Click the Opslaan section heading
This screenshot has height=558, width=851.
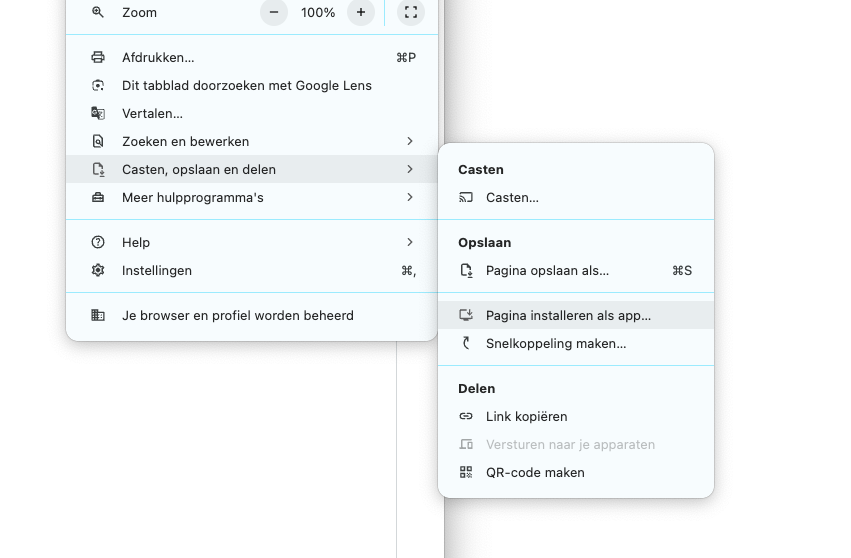[485, 243]
